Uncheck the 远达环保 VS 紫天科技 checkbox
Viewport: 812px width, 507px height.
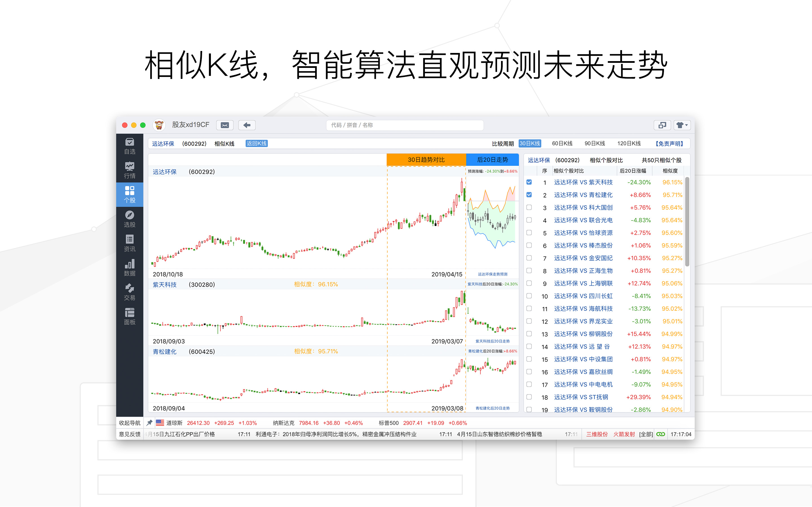click(529, 182)
